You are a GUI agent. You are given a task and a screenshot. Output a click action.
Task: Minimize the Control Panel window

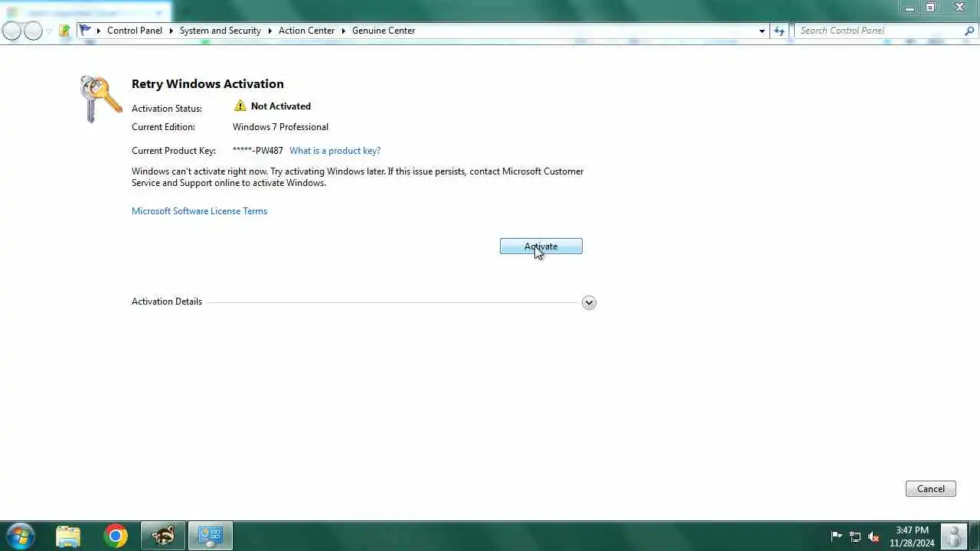(910, 8)
